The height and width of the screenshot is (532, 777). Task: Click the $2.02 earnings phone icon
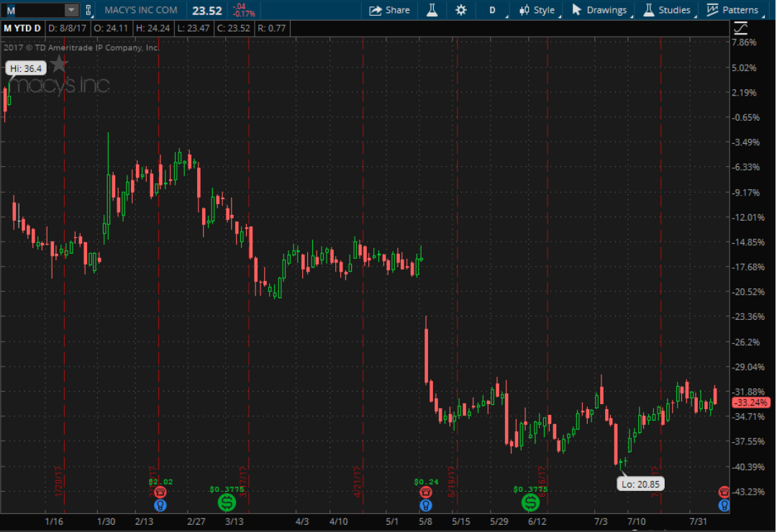[x=160, y=492]
